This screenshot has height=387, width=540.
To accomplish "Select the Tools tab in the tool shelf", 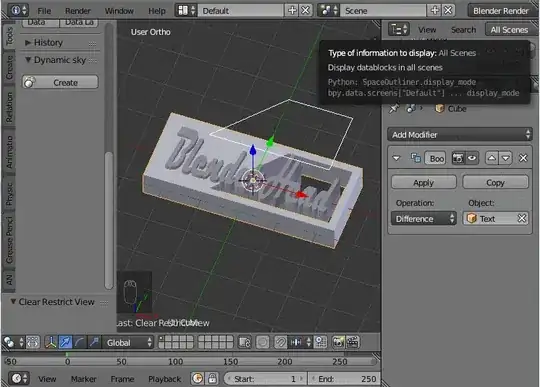I will [x=10, y=36].
